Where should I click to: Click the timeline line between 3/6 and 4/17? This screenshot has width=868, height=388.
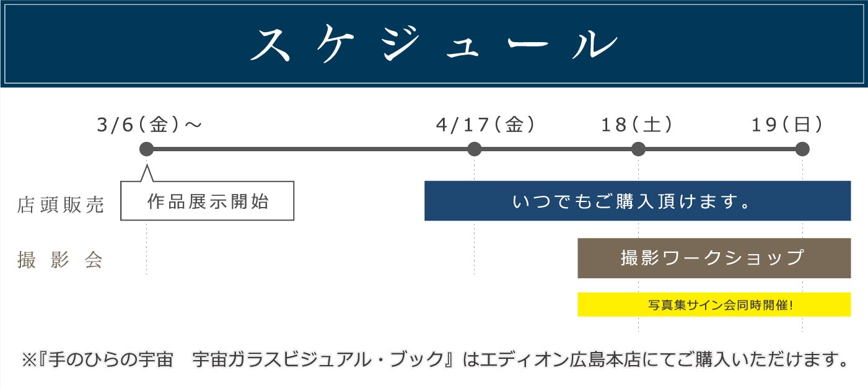pos(310,149)
